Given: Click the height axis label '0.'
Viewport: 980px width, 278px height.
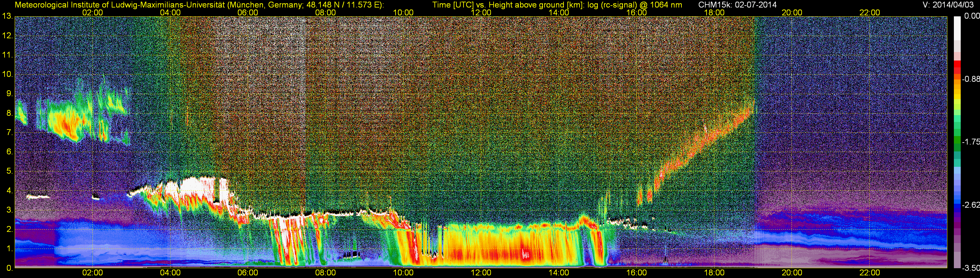Looking at the screenshot, I should click(x=9, y=268).
